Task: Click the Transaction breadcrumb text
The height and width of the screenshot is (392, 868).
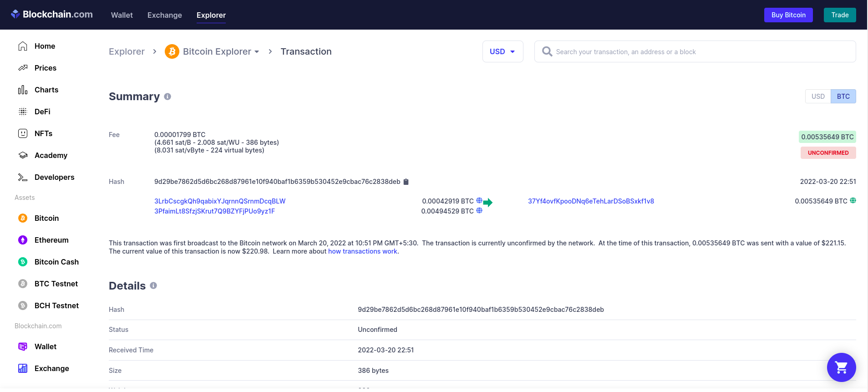Action: [x=306, y=51]
